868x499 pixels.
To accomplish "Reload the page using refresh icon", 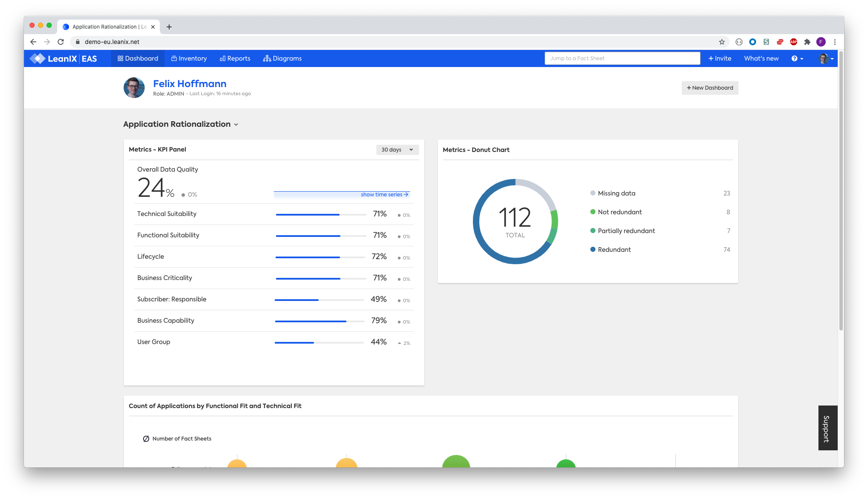I will click(61, 42).
